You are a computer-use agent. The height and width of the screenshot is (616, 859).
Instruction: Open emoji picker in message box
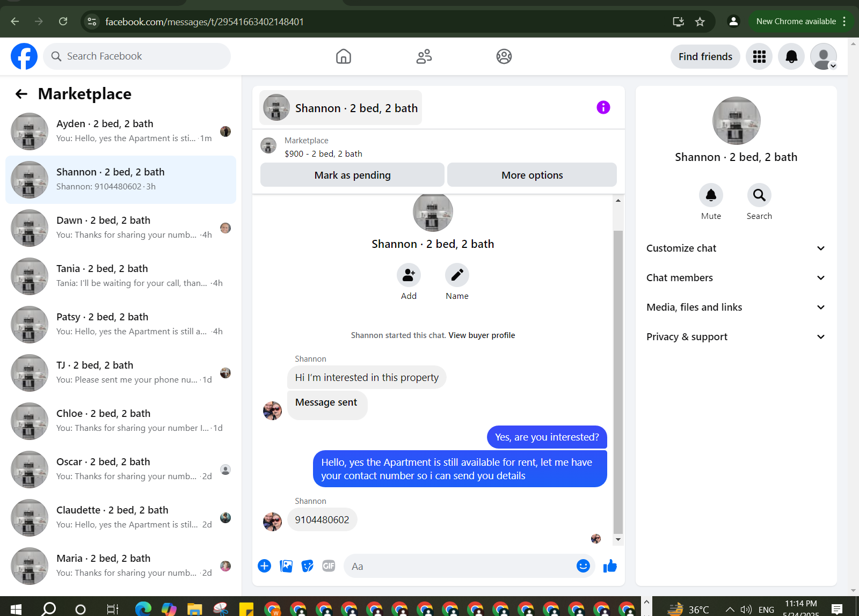(583, 566)
